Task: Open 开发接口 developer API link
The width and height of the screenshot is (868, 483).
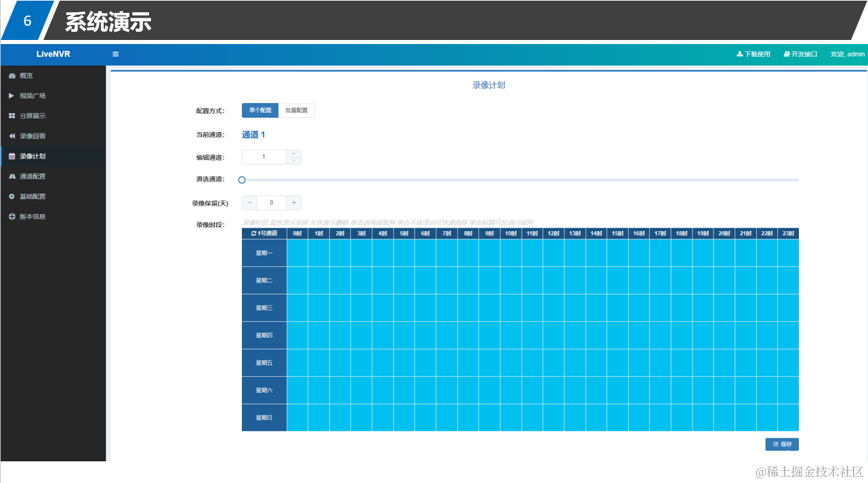Action: [800, 54]
